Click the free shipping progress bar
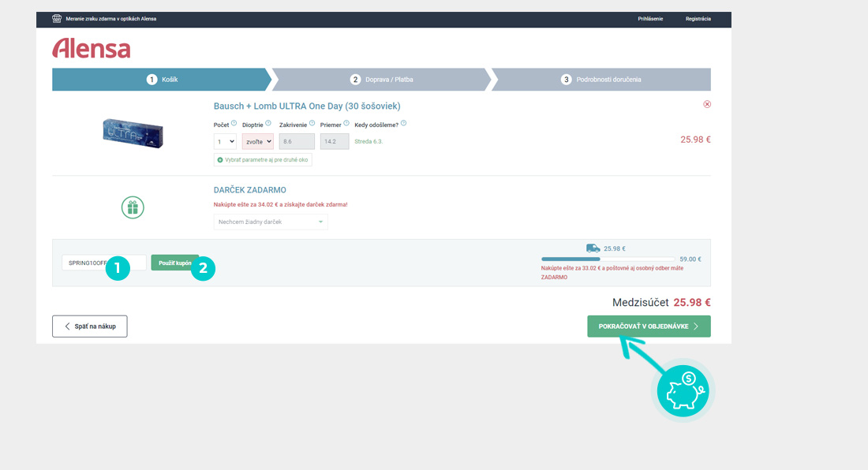The width and height of the screenshot is (868, 470). pos(608,259)
